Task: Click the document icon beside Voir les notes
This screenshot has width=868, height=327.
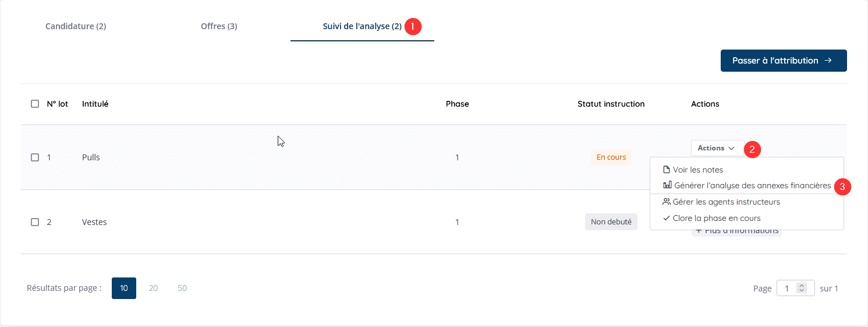Action: tap(667, 170)
